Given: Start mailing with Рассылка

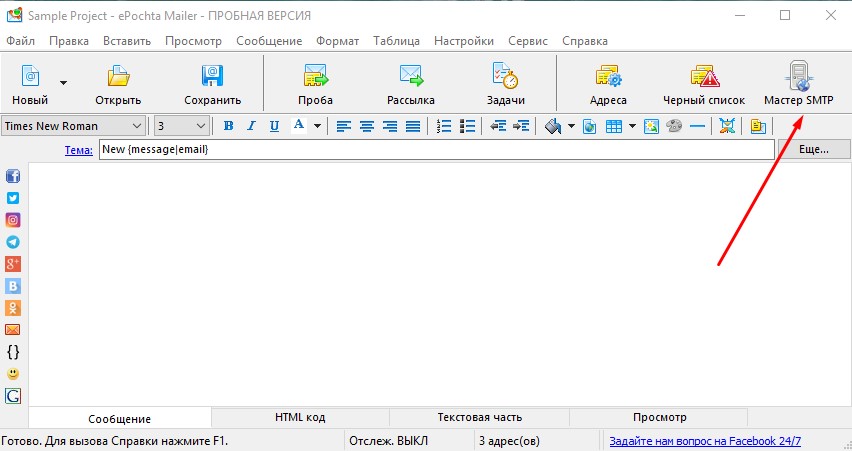Looking at the screenshot, I should 411,84.
